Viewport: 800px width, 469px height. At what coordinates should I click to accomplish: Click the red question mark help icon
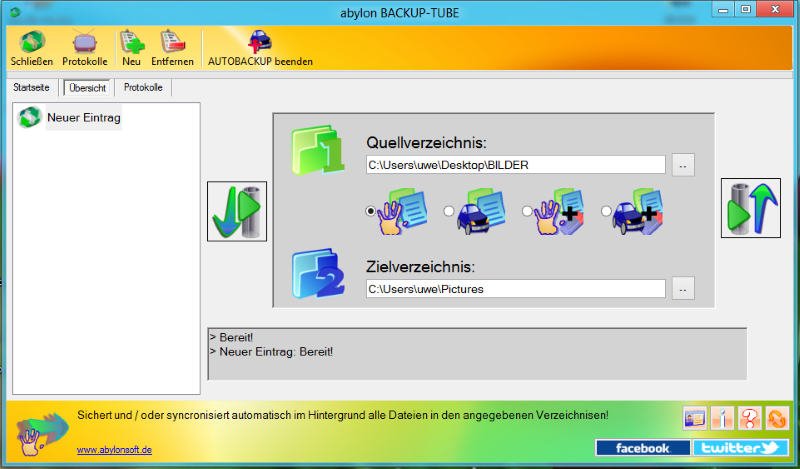click(749, 418)
